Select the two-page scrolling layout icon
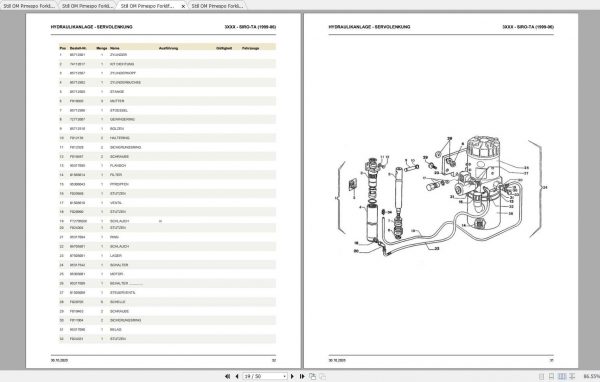The height and width of the screenshot is (382, 600). 572,377
